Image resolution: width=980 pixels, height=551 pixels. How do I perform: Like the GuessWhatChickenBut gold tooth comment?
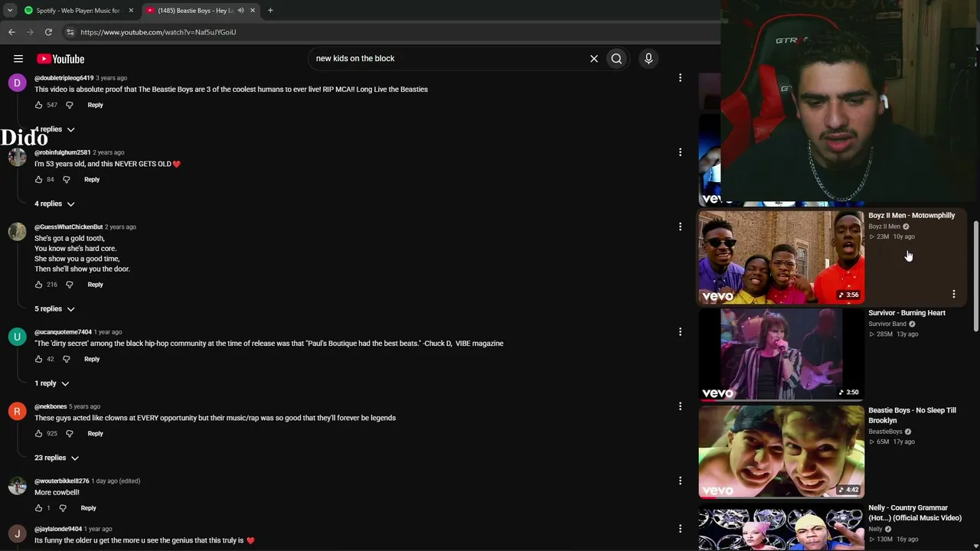(39, 285)
